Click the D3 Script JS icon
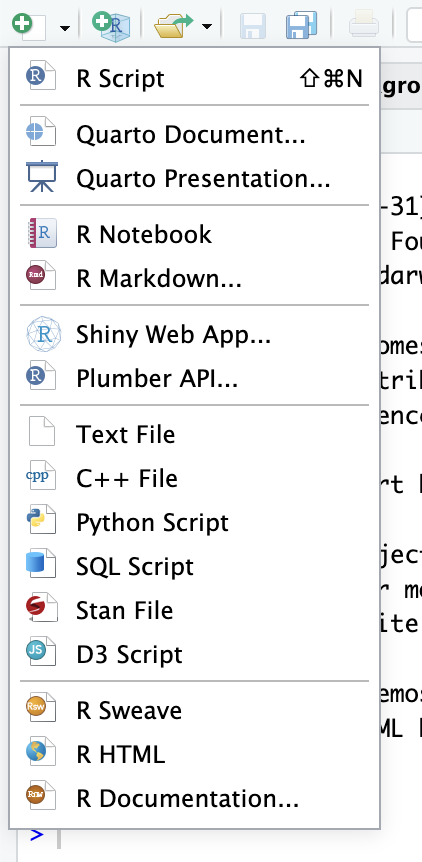Viewport: 422px width, 862px height. (x=41, y=651)
